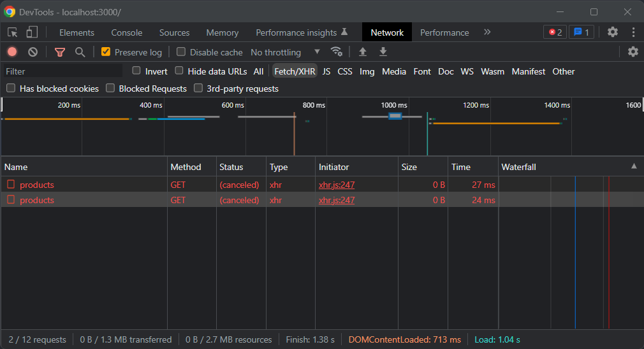644x349 pixels.
Task: Sort by Type column header
Action: [x=291, y=167]
